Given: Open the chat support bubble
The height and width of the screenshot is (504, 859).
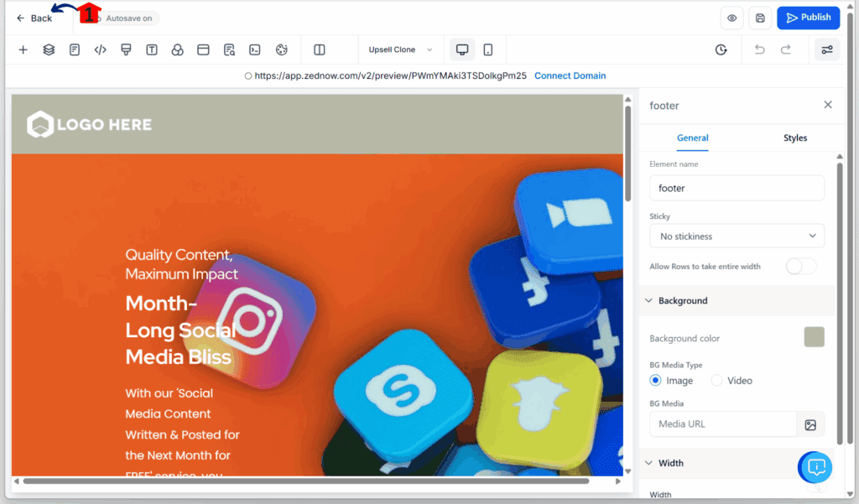Looking at the screenshot, I should [x=815, y=467].
